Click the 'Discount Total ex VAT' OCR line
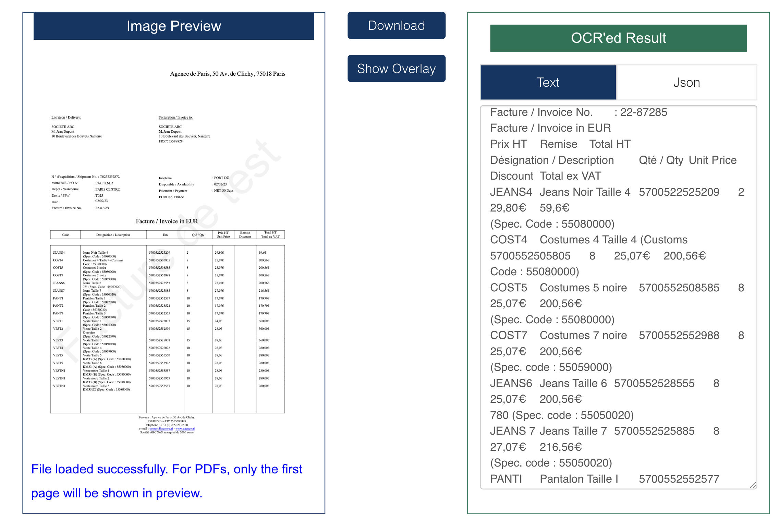This screenshot has width=780, height=532. pyautogui.click(x=546, y=176)
